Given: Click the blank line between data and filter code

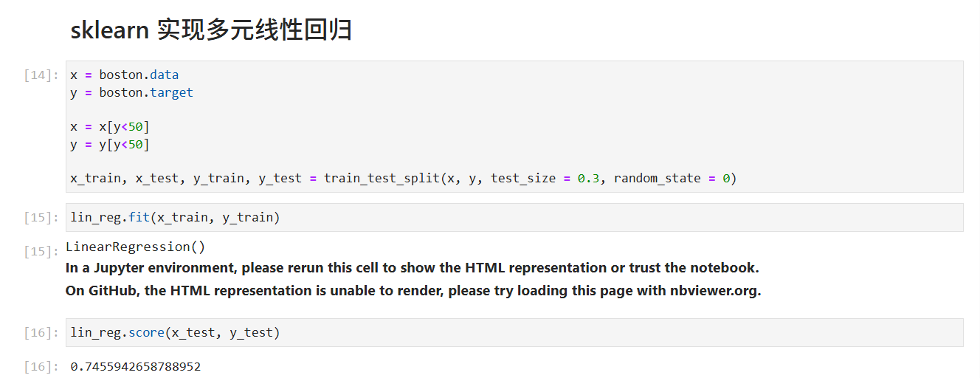Looking at the screenshot, I should point(514,109).
